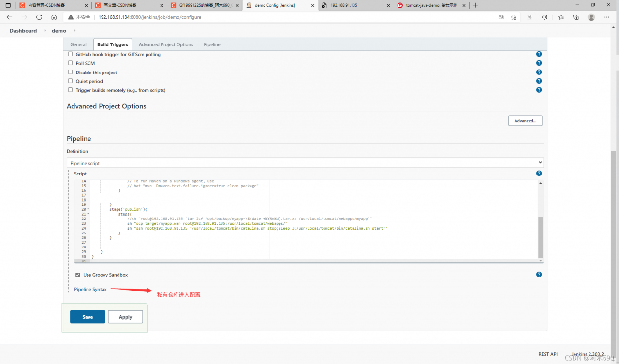Screen dimensions: 619x364
Task: Switch to the Pipeline config tab
Action: 212,44
